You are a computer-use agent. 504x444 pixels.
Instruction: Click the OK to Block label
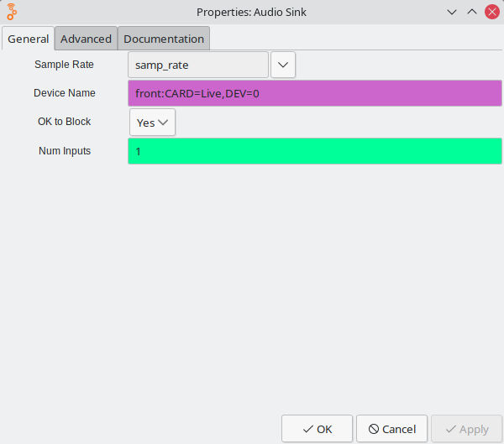(65, 122)
